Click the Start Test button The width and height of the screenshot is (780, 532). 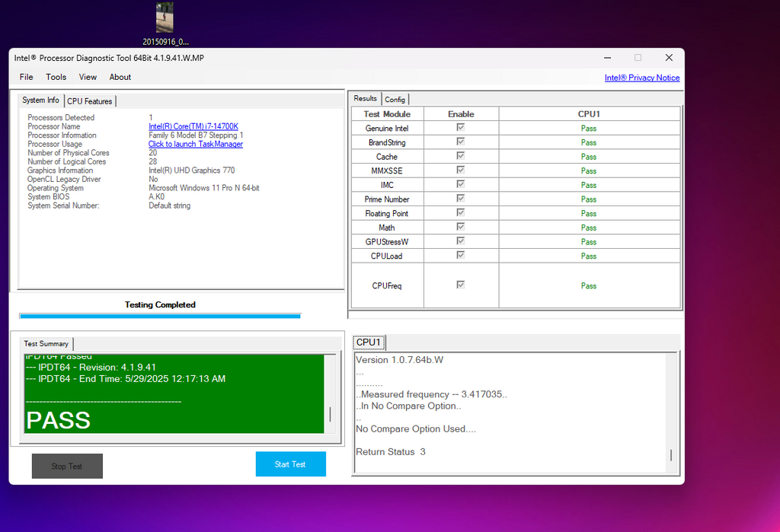coord(291,464)
